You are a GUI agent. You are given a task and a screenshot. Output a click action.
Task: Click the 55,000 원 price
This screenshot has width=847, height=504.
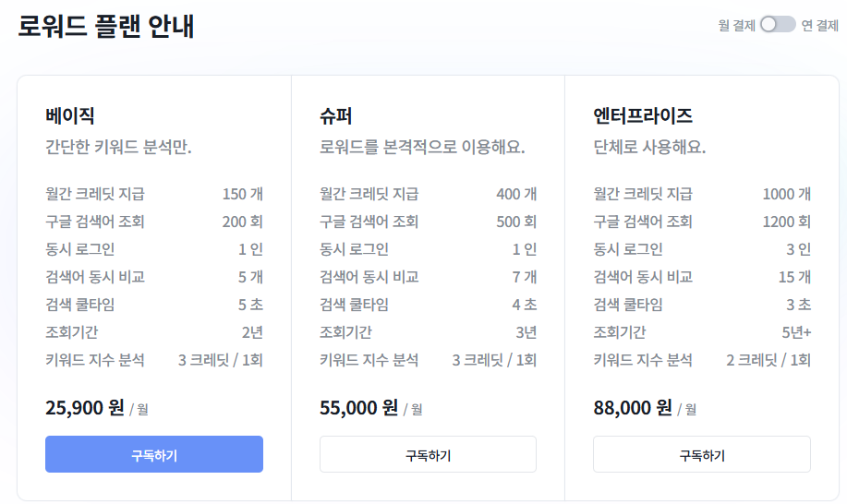click(358, 407)
